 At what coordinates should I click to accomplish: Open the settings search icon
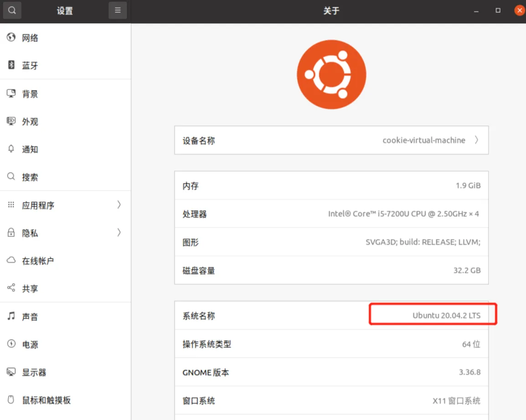pos(12,10)
